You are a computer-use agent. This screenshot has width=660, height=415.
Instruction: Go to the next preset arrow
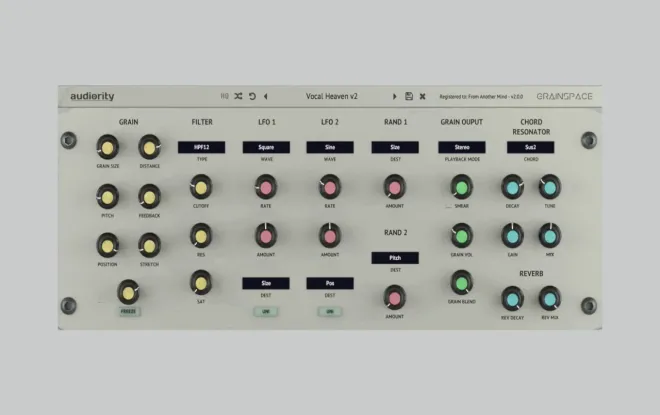pos(394,96)
